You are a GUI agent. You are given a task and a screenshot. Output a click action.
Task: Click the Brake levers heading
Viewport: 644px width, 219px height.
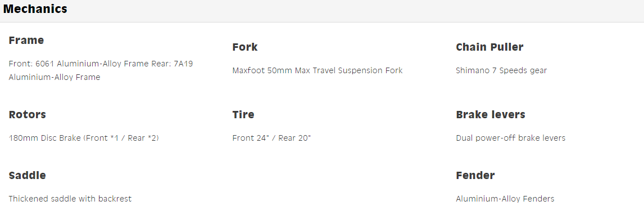coord(491,114)
